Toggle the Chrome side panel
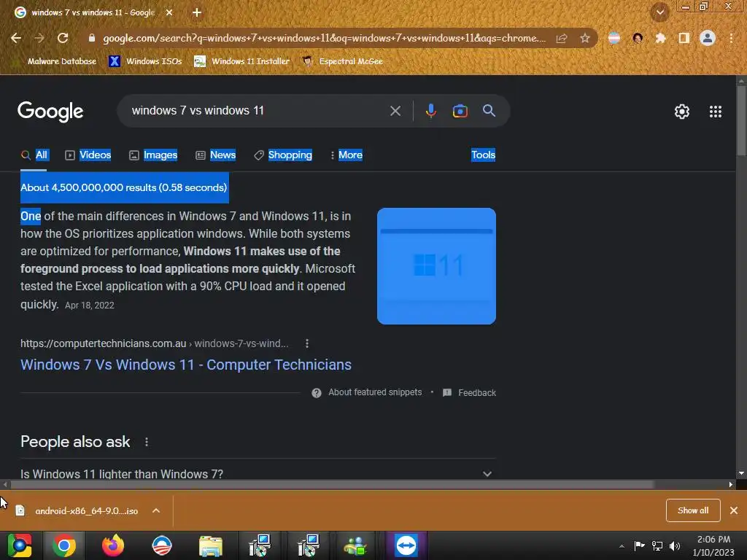 point(684,38)
